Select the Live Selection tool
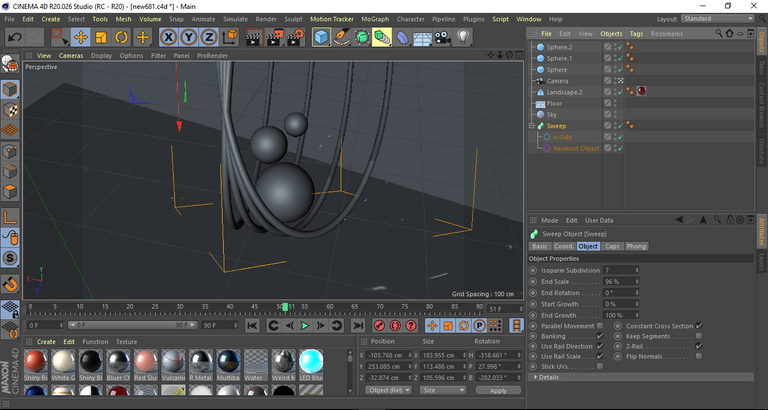 coord(60,37)
